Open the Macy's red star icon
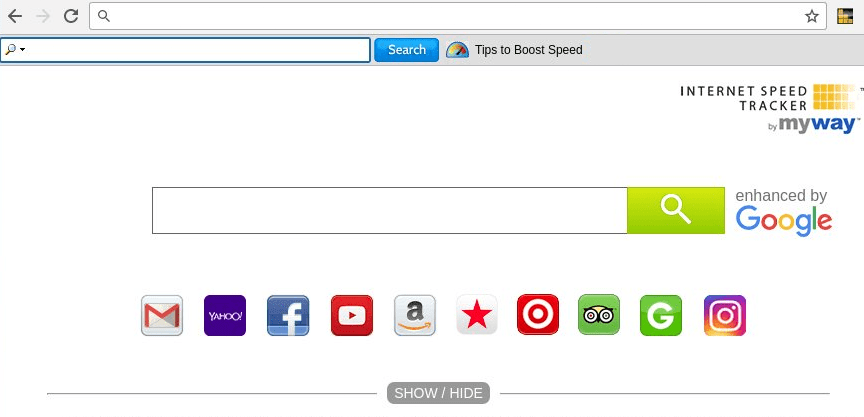The width and height of the screenshot is (864, 417). 477,315
